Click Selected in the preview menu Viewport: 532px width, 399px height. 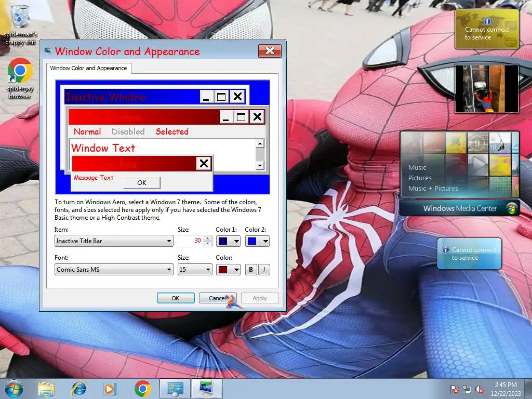point(171,131)
